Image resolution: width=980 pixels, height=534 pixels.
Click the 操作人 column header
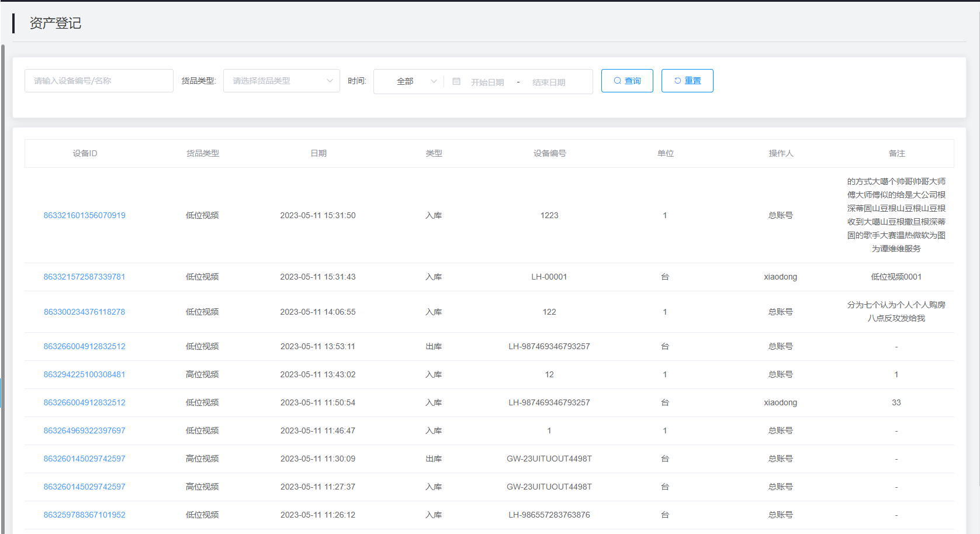click(x=781, y=153)
